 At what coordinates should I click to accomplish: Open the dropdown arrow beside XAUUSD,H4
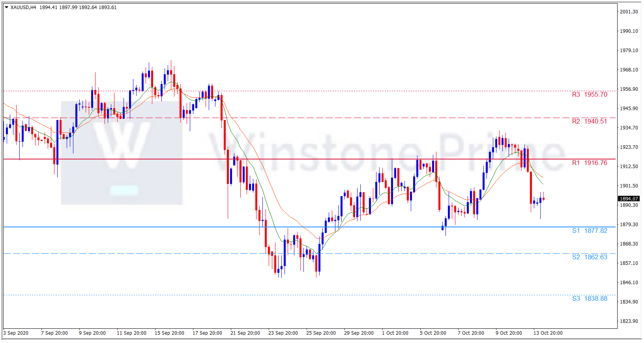(6, 7)
